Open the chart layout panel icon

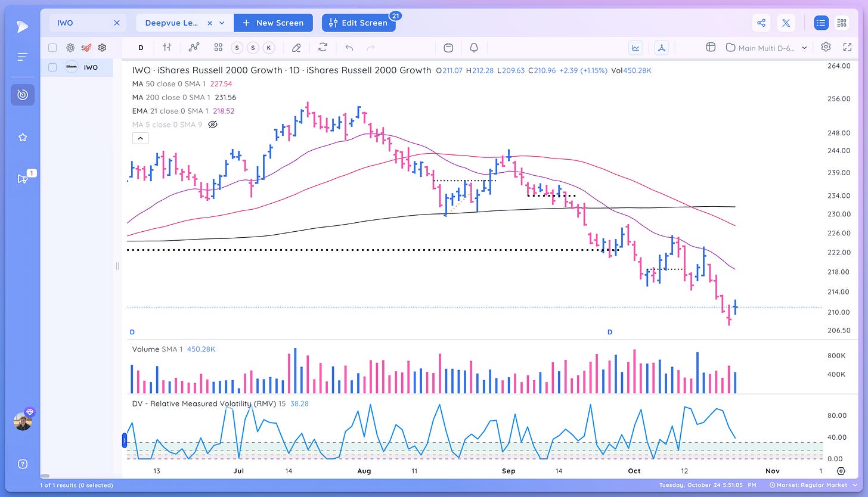pyautogui.click(x=710, y=48)
